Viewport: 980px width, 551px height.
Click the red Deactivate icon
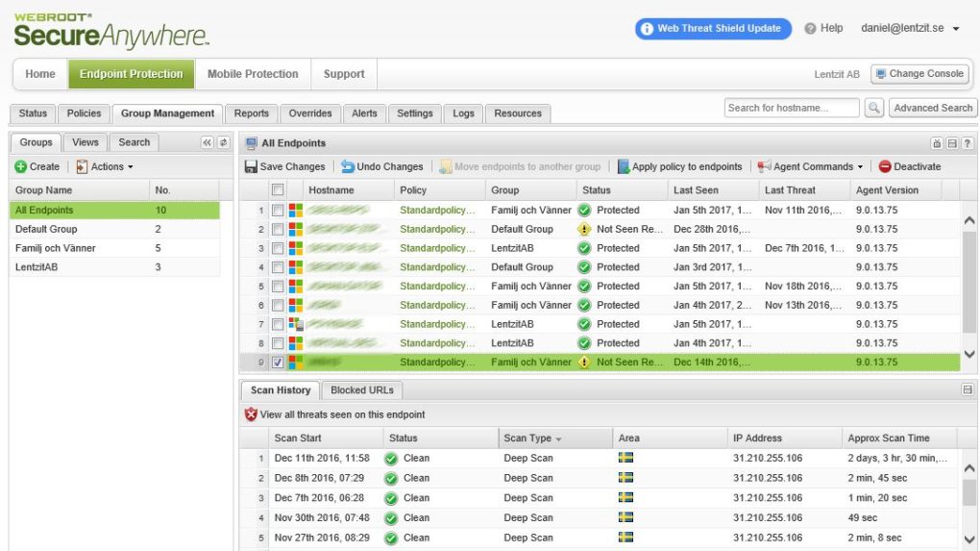pyautogui.click(x=884, y=166)
